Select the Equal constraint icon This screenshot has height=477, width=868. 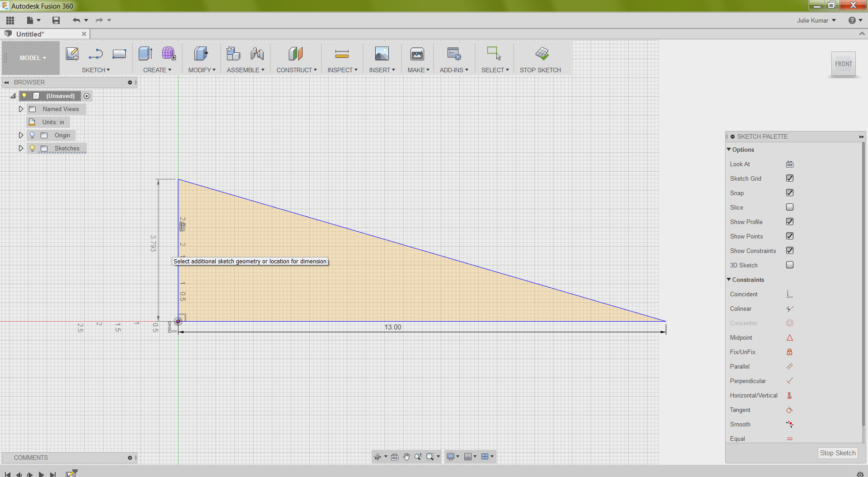click(x=790, y=439)
